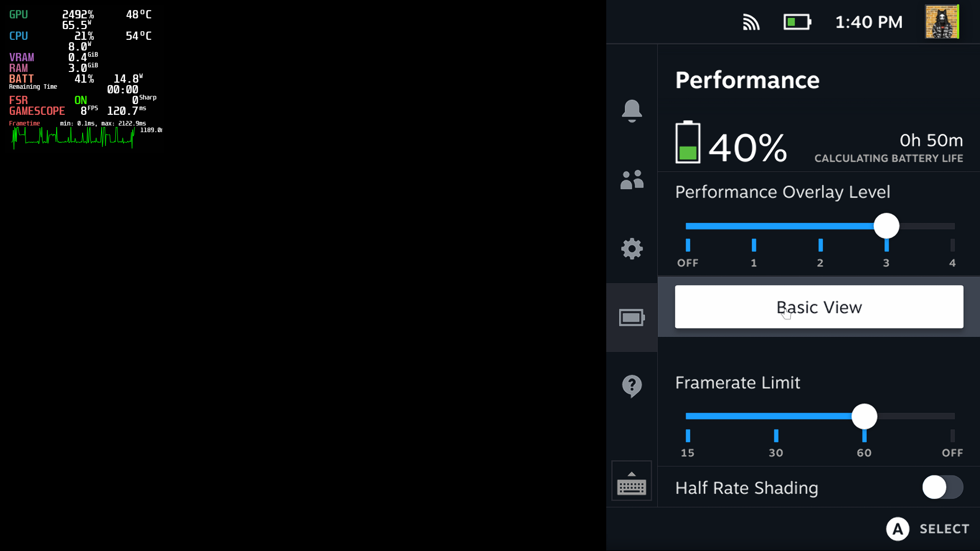Image resolution: width=980 pixels, height=551 pixels.
Task: Open the user avatar profile picture
Action: pyautogui.click(x=942, y=21)
